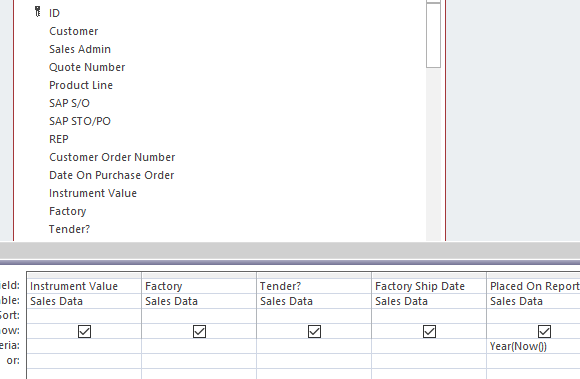580x379 pixels.
Task: Click Sort cell for Factory column
Action: [199, 316]
